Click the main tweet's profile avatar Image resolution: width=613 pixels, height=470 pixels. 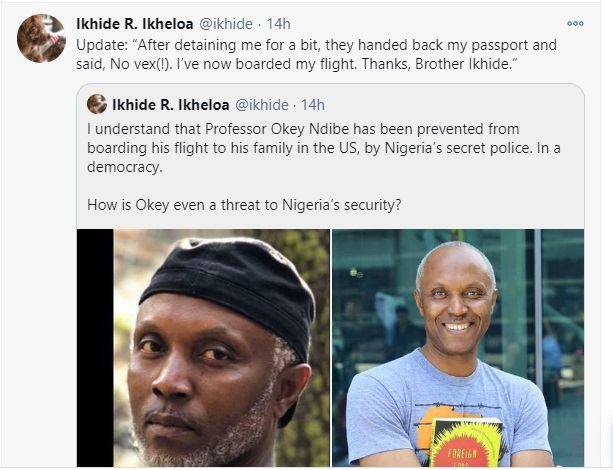click(x=41, y=38)
